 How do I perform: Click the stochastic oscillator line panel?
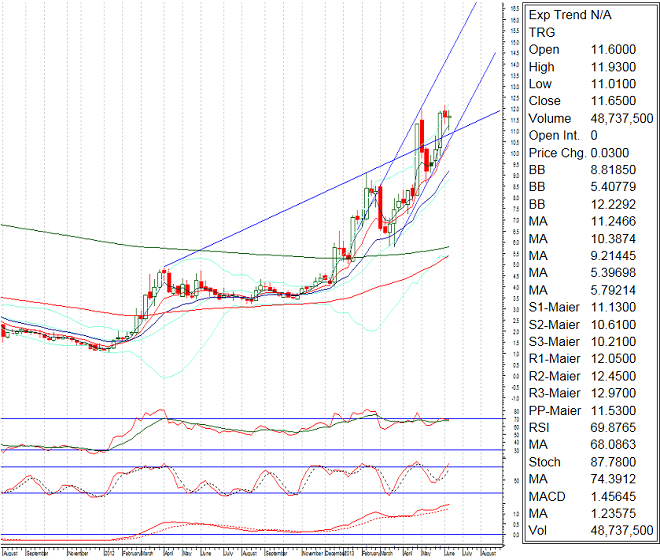pyautogui.click(x=200, y=478)
